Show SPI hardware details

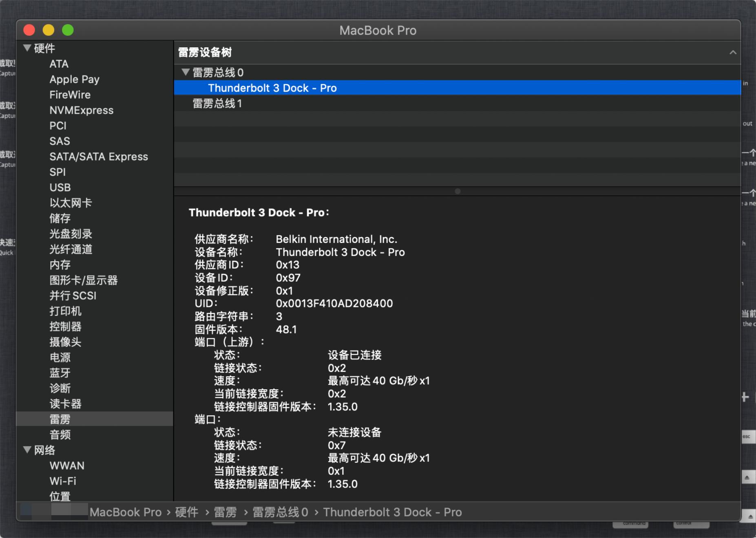point(57,172)
